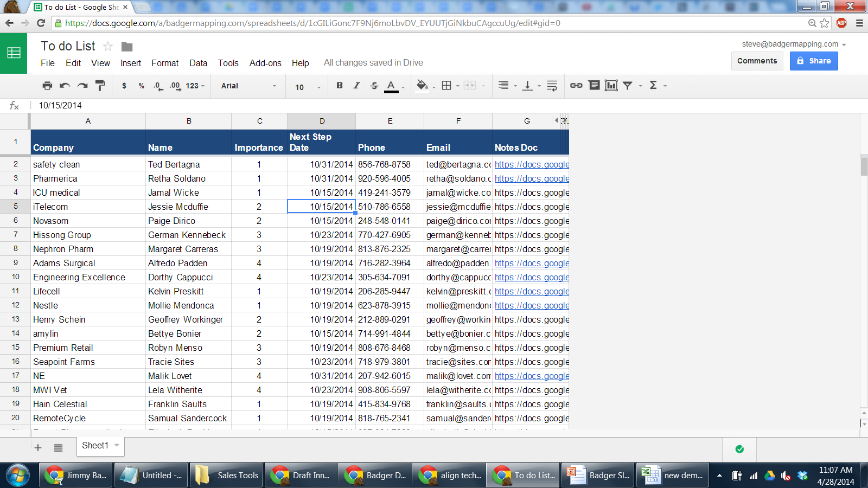Open account menu steve@badgermapping.com
The width and height of the screenshot is (868, 488).
tap(794, 44)
